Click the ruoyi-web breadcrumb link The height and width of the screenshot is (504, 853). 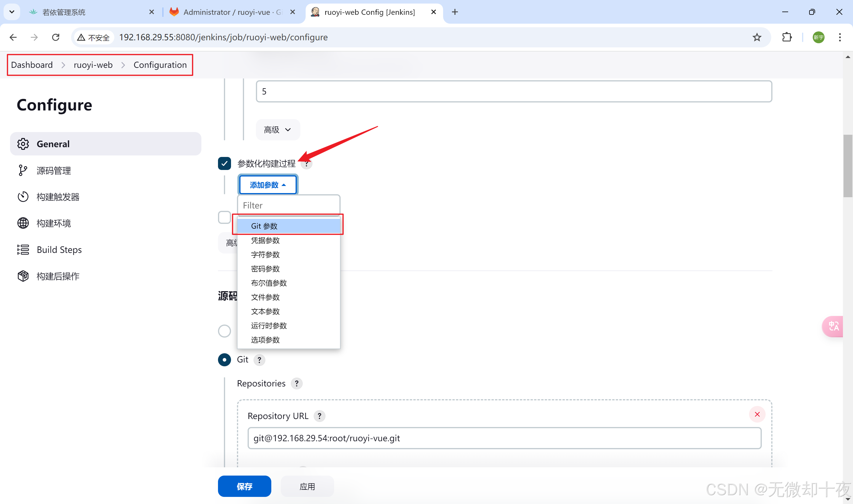[93, 65]
